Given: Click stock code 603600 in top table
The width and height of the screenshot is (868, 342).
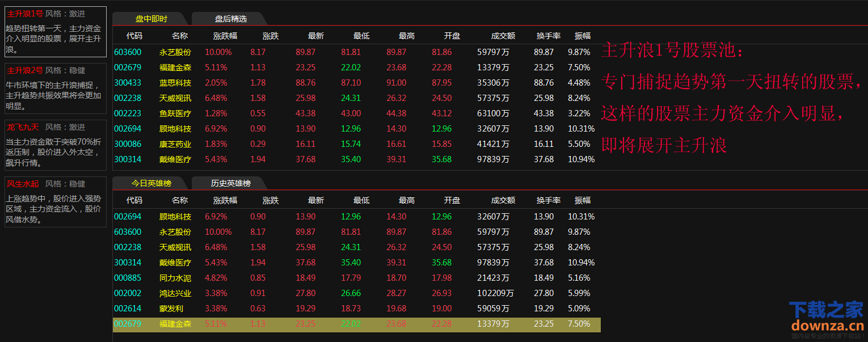Looking at the screenshot, I should pos(128,52).
